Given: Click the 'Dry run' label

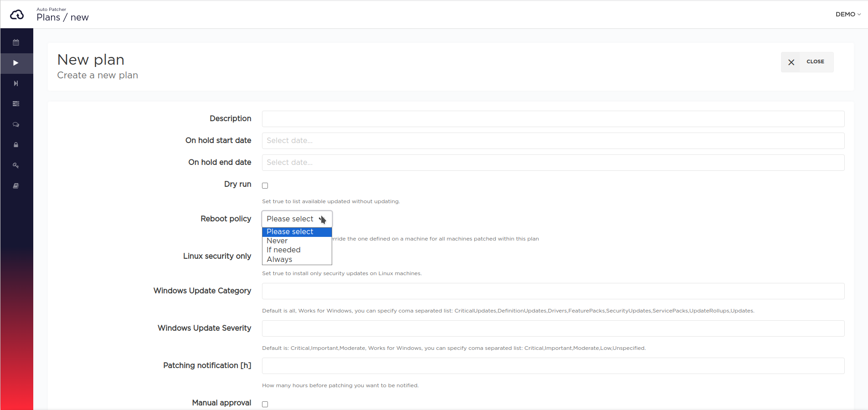Looking at the screenshot, I should (x=237, y=184).
